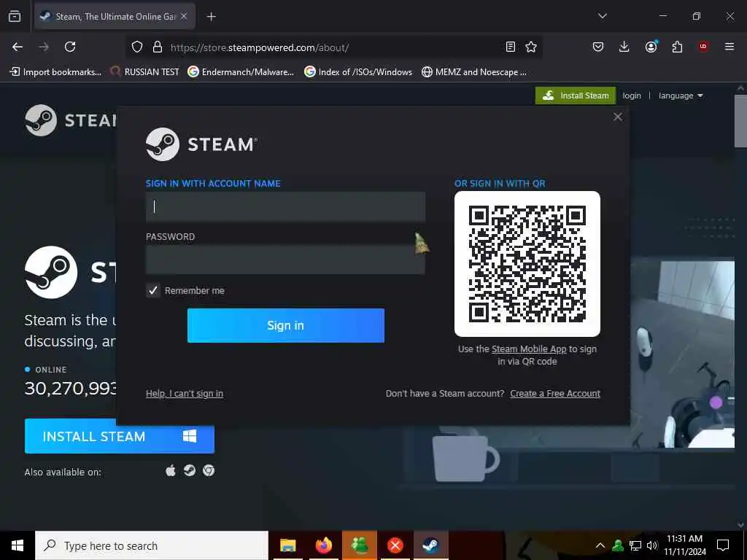The image size is (747, 560).
Task: Reload the current page
Action: [70, 47]
